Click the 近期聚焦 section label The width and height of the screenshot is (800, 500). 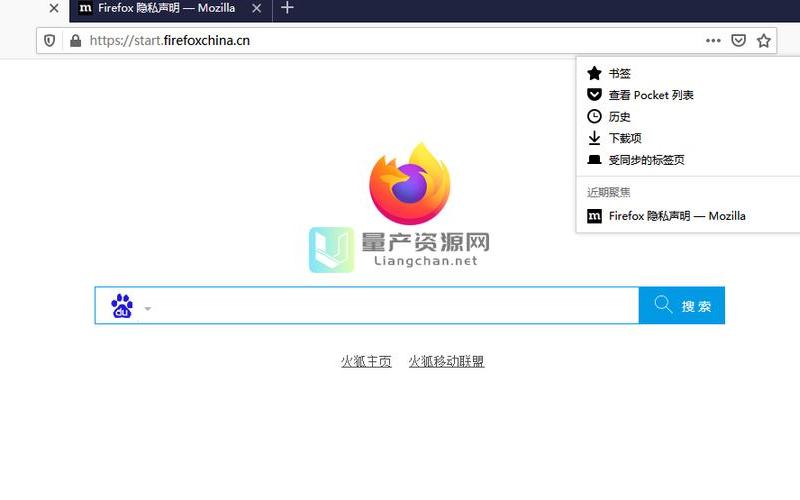click(x=609, y=192)
